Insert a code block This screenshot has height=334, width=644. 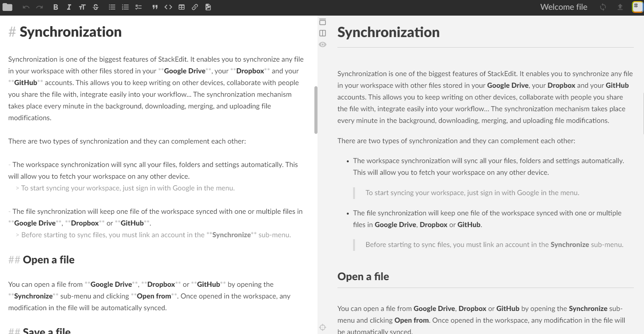pos(168,7)
